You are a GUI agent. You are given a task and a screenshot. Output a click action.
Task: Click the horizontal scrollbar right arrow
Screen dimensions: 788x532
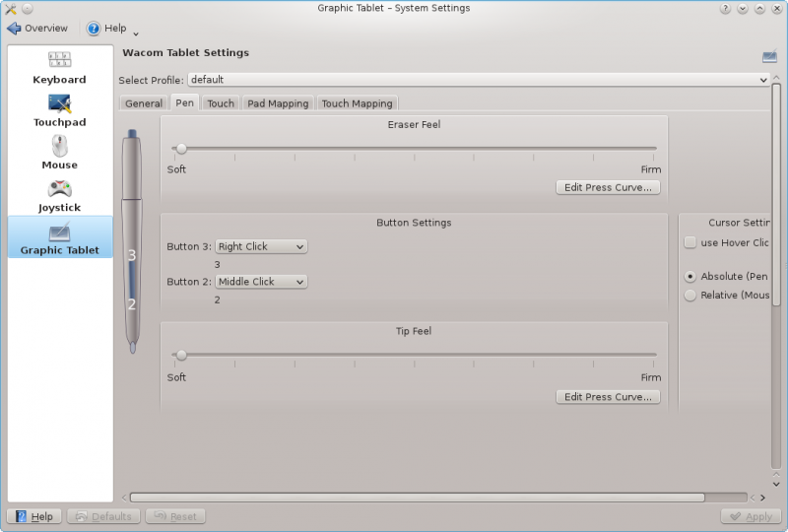(762, 498)
